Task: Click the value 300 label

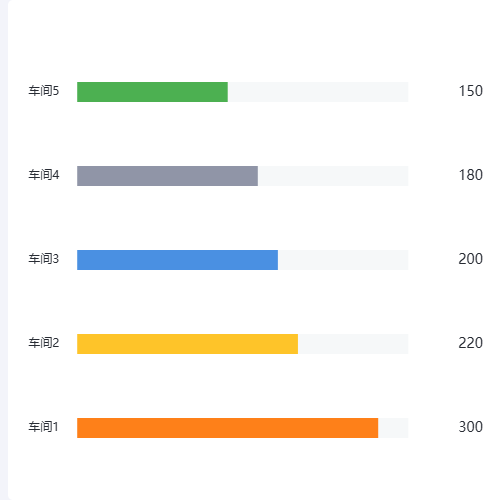Action: [471, 427]
